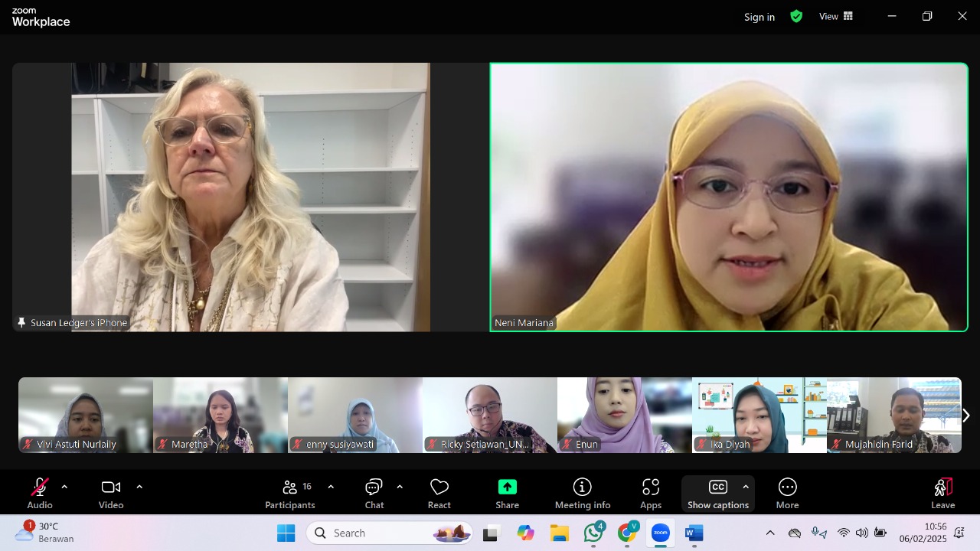The width and height of the screenshot is (980, 551).
Task: Expand the audio options arrow
Action: tap(64, 487)
